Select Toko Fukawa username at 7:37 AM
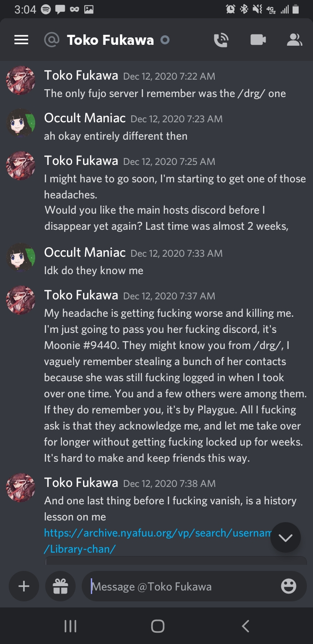This screenshot has width=313, height=644. pos(81,295)
